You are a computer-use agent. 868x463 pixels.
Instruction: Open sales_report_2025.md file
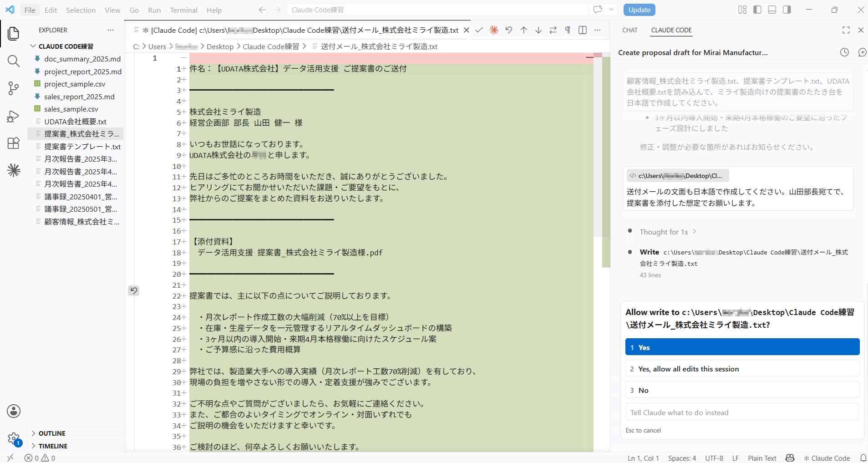click(x=75, y=97)
